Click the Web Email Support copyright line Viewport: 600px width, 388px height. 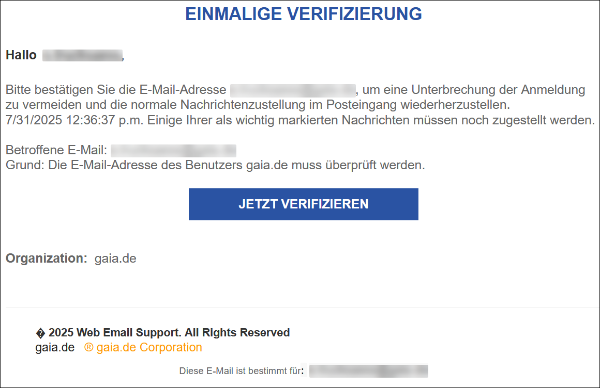pos(163,333)
